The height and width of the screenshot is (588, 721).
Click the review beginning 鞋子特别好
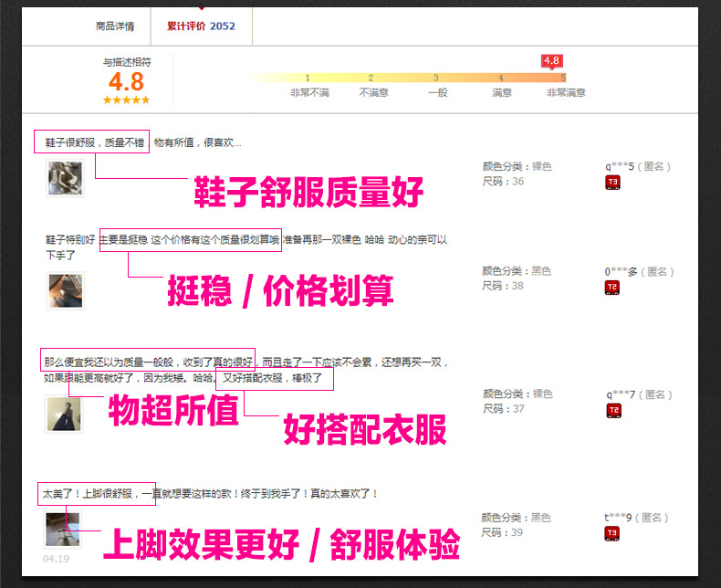pyautogui.click(x=246, y=247)
